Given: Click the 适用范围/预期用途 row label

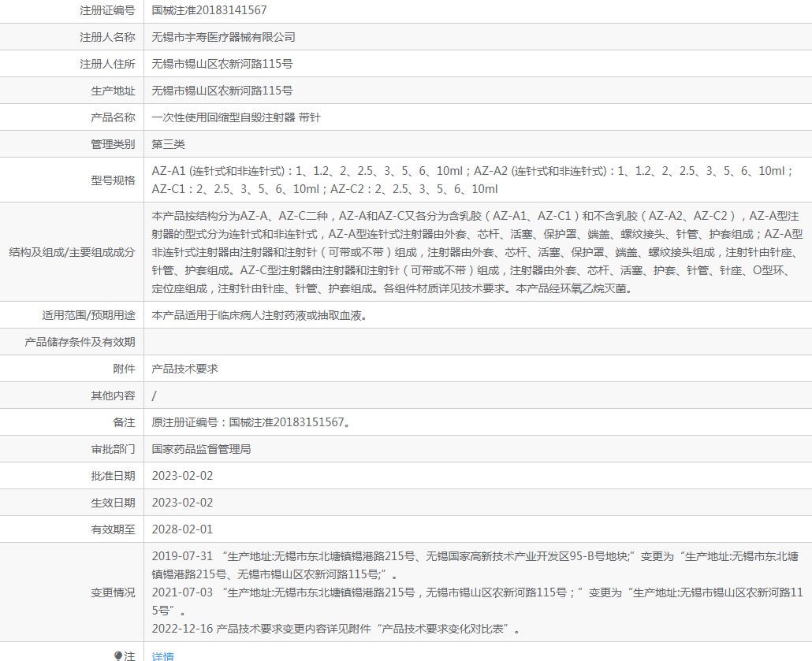Looking at the screenshot, I should [88, 315].
